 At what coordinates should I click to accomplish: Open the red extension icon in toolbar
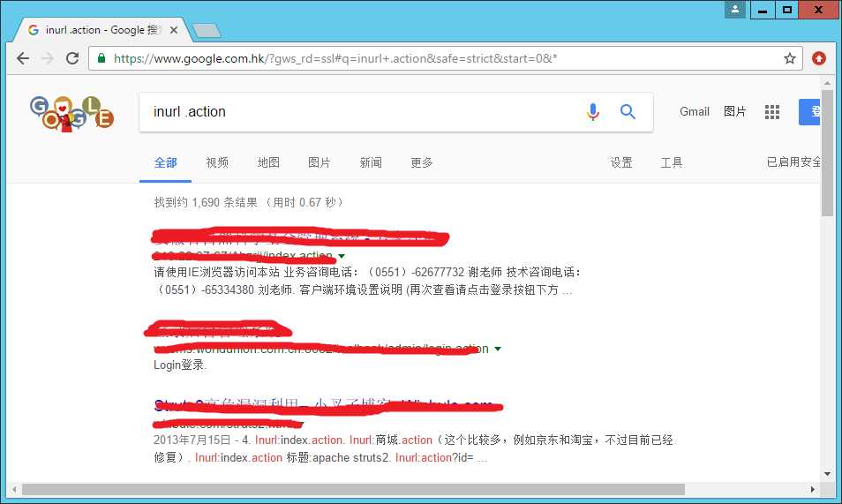coord(819,58)
